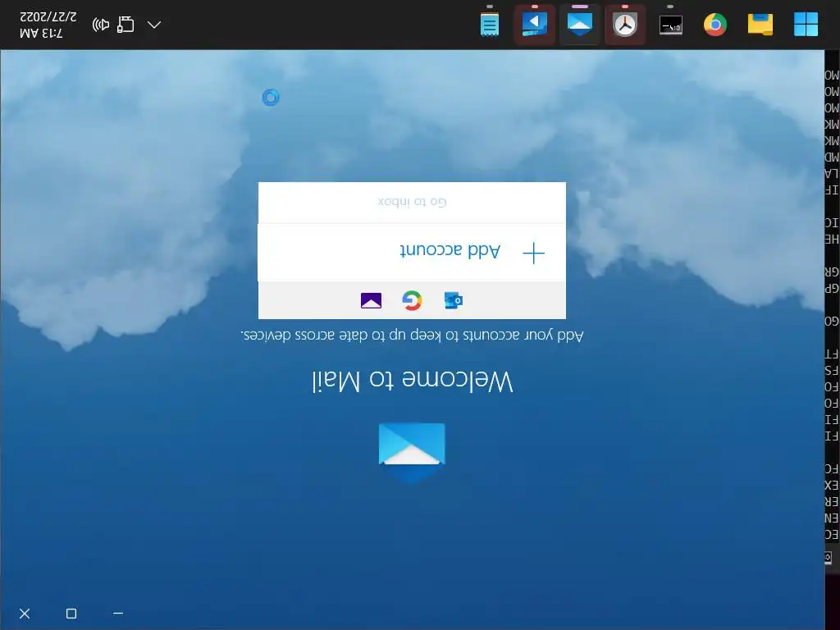The image size is (840, 630).
Task: Expand the hidden system tray icons chevron
Action: point(154,25)
